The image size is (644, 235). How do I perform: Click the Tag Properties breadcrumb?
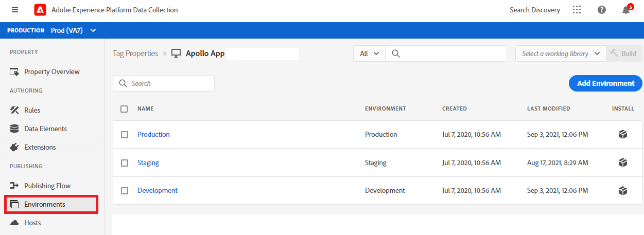point(135,53)
